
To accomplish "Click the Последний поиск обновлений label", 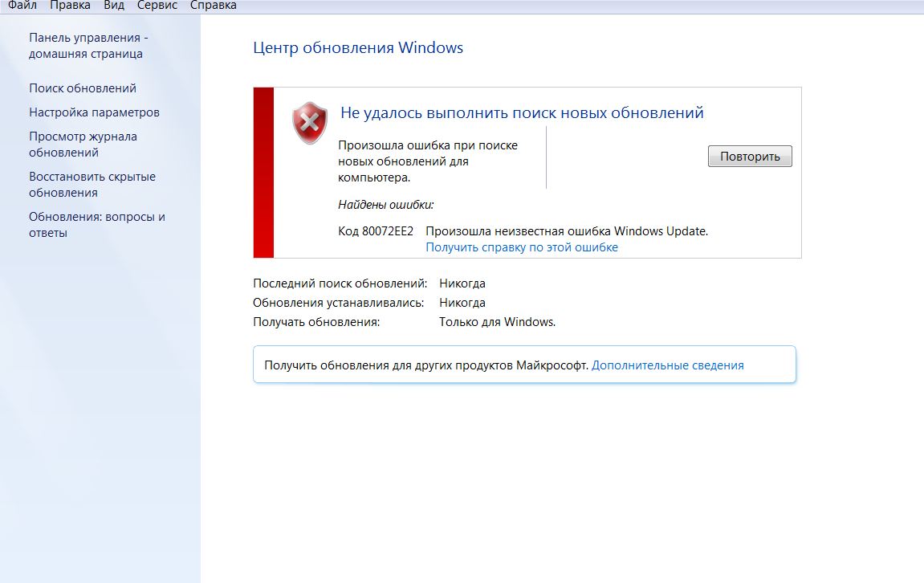I will [x=340, y=283].
